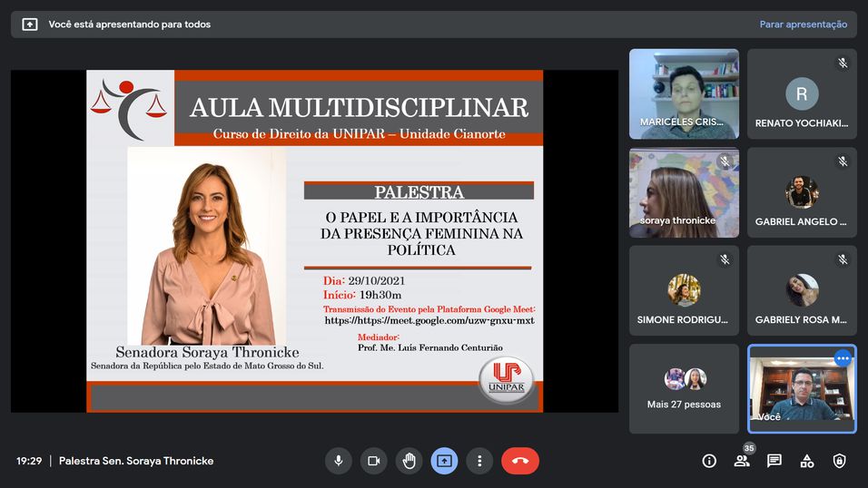Open the meeting details info icon
Viewport: 868px width, 488px height.
click(709, 461)
